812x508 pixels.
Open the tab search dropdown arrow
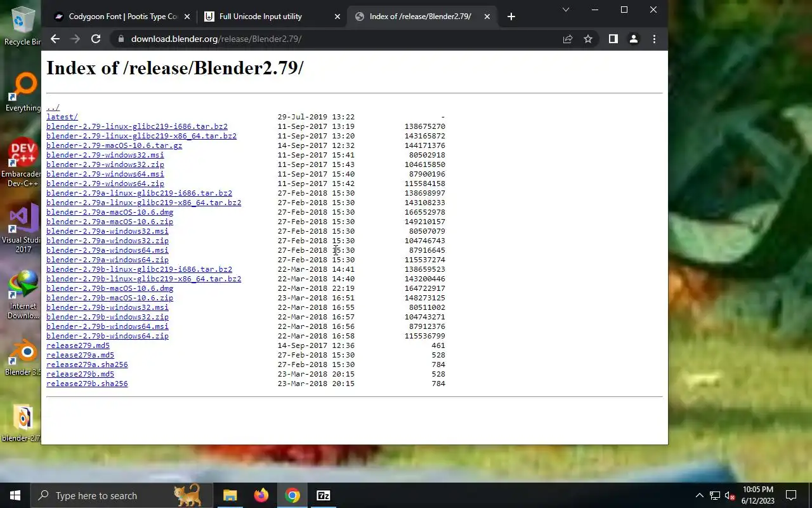pos(566,10)
